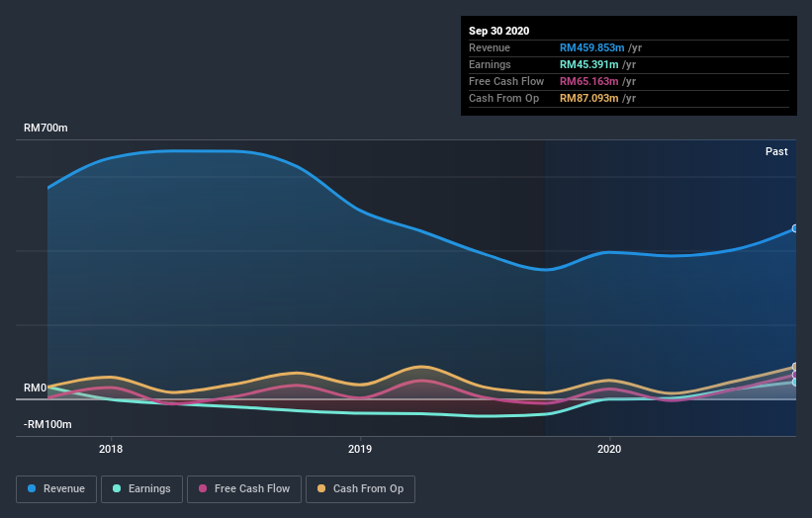This screenshot has height=518, width=812.
Task: Click the RM0 y-axis label
Action: 36,388
